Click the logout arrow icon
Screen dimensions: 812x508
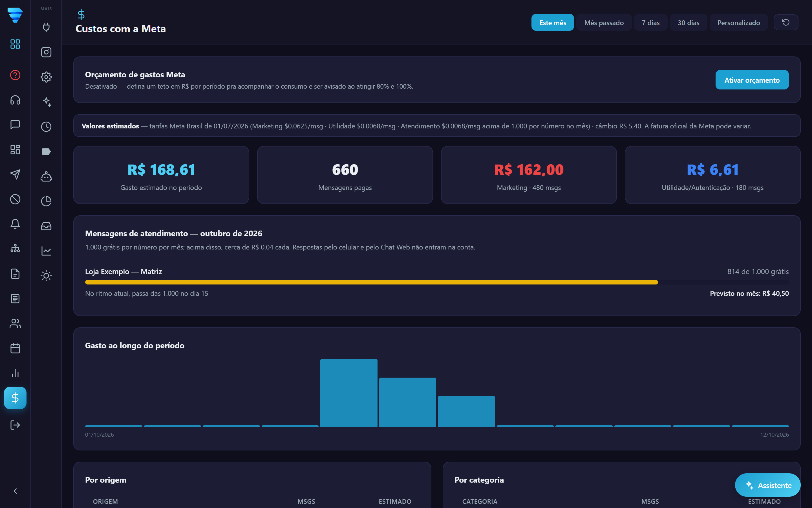[15, 425]
